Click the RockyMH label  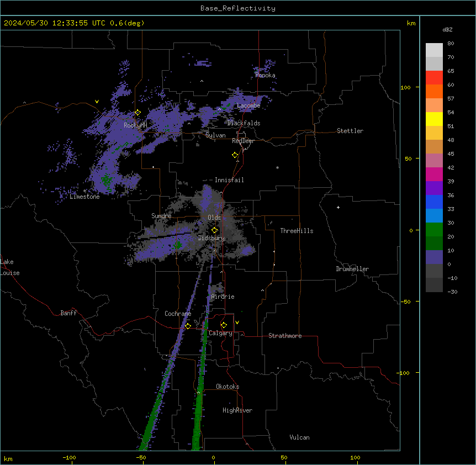(x=135, y=125)
